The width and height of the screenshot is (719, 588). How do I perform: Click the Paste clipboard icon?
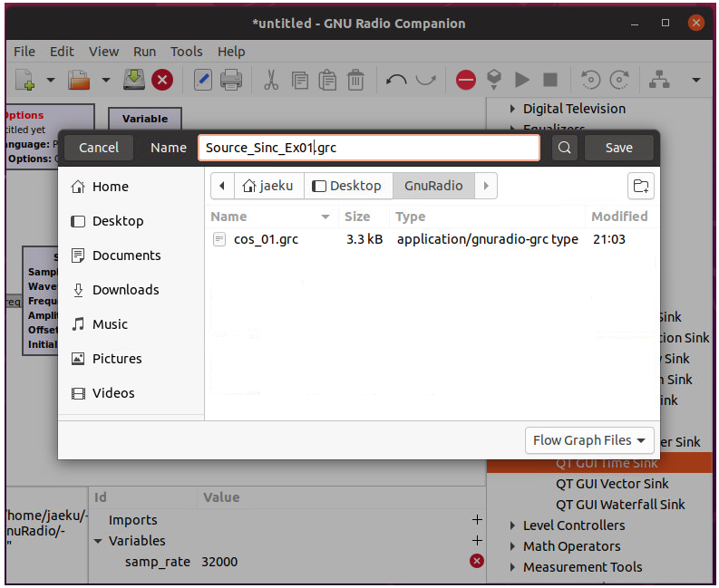tap(327, 80)
